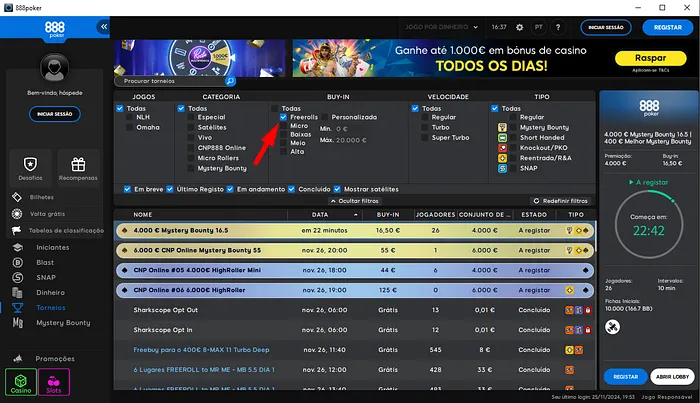Open Bilhetes in sidebar
700x403 pixels.
pos(42,197)
